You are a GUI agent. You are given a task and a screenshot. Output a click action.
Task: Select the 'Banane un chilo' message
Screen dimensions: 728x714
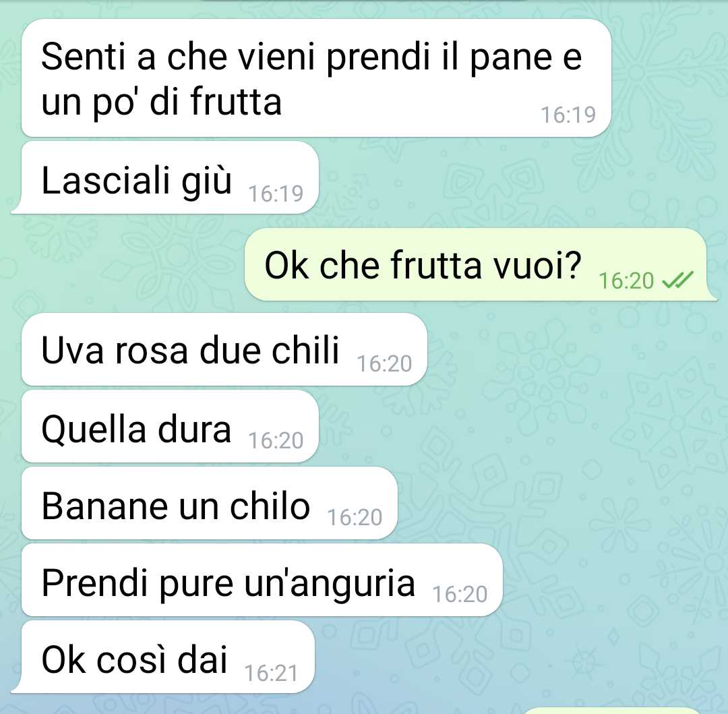point(210,504)
